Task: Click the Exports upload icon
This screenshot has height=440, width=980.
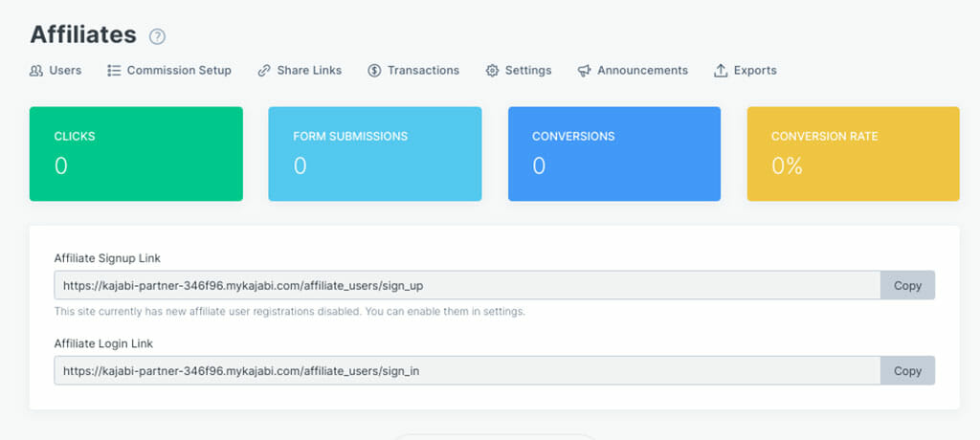Action: [721, 71]
